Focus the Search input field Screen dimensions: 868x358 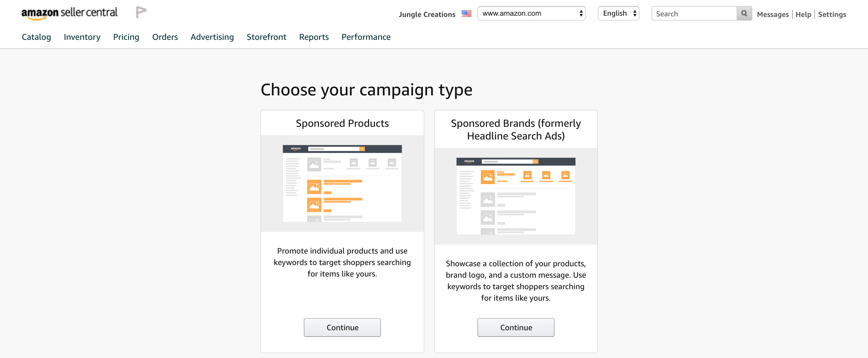(x=694, y=14)
